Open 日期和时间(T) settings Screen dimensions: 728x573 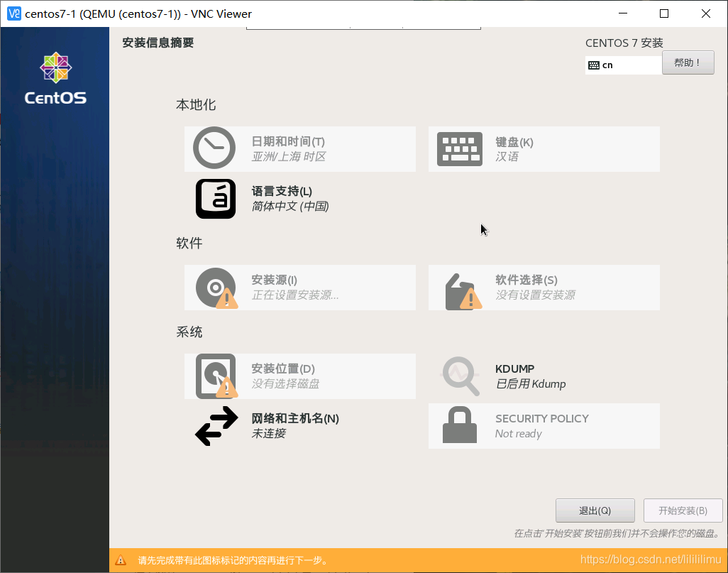click(x=300, y=149)
